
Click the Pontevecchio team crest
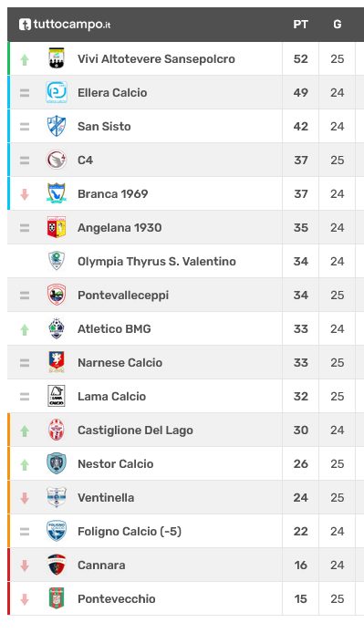pyautogui.click(x=57, y=598)
